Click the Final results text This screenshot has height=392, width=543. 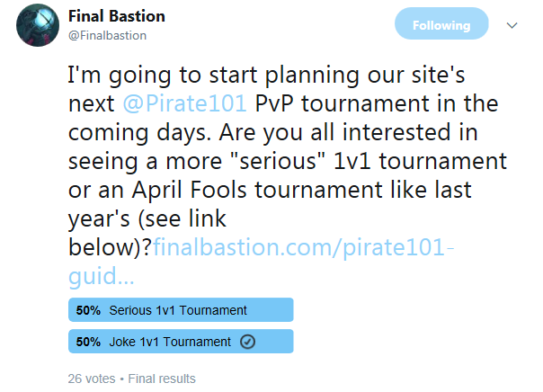pos(162,379)
